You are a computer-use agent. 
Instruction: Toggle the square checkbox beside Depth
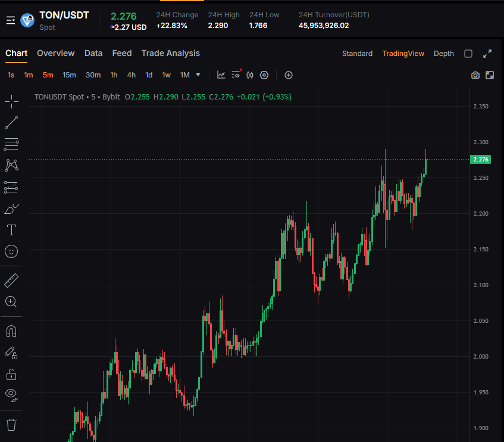pos(468,54)
